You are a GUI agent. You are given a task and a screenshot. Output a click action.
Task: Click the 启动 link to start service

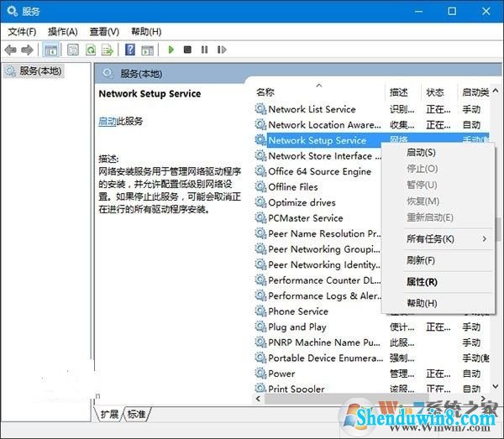tap(108, 121)
